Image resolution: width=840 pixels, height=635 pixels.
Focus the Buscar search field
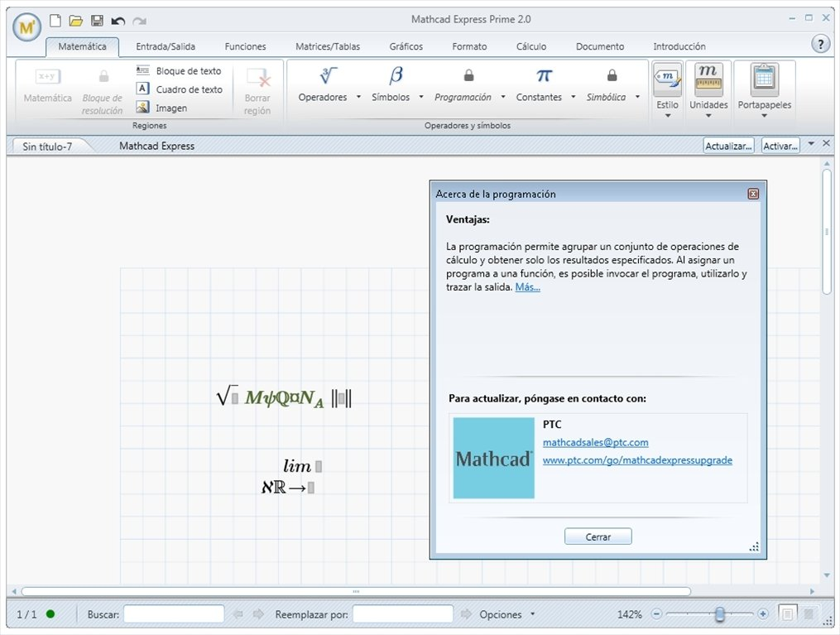174,614
